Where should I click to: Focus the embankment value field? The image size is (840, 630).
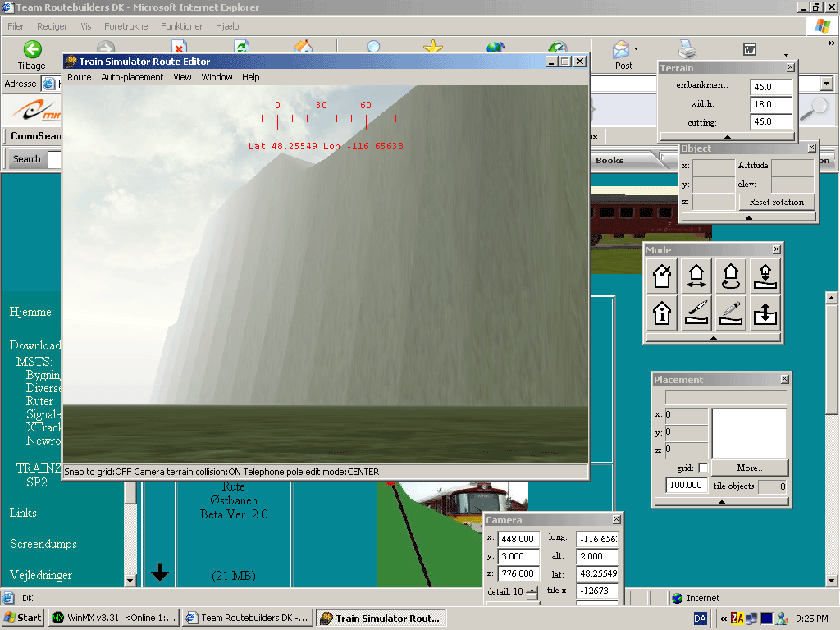[x=770, y=87]
